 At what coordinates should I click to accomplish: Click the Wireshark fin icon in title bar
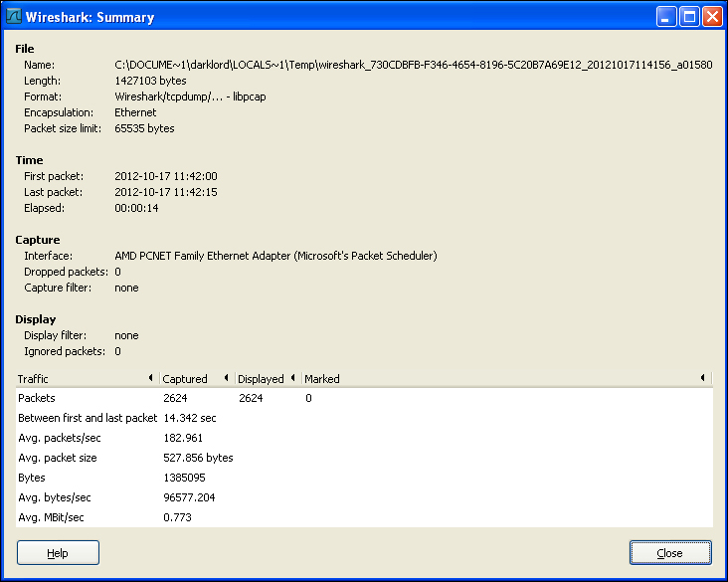[x=14, y=17]
